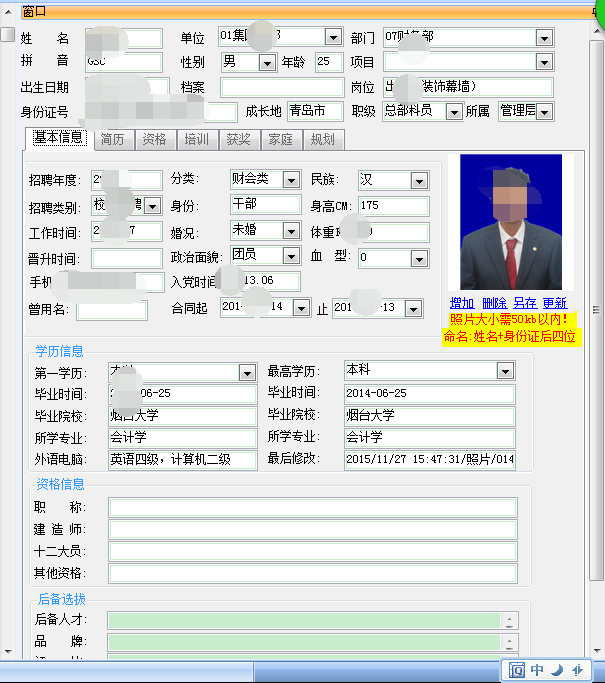Open the 合同起 date dropdown
Screen dimensions: 605x683
pyautogui.click(x=301, y=308)
